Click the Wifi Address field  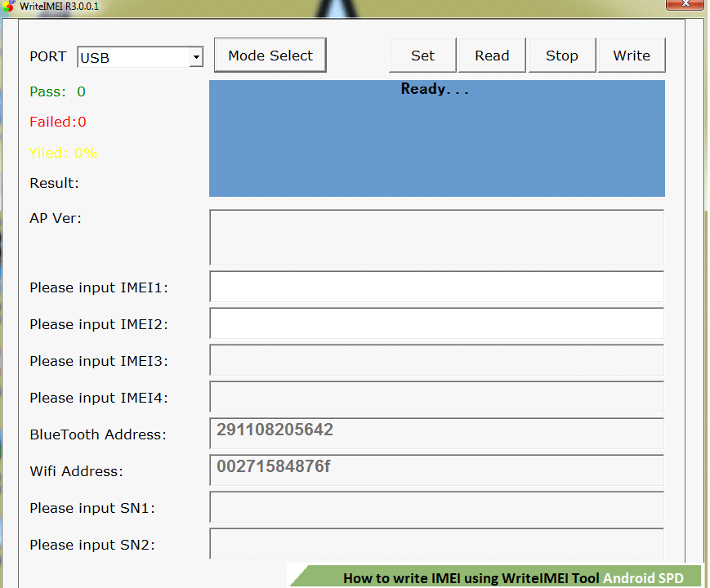click(437, 470)
